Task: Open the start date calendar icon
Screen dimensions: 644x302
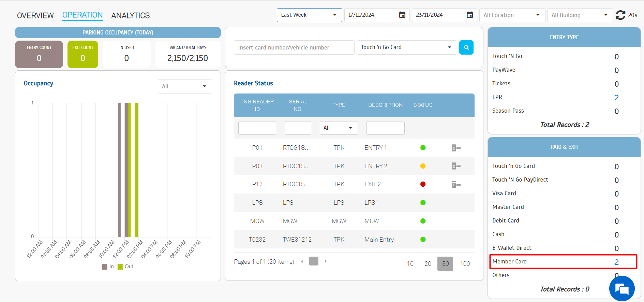Action: pyautogui.click(x=402, y=15)
